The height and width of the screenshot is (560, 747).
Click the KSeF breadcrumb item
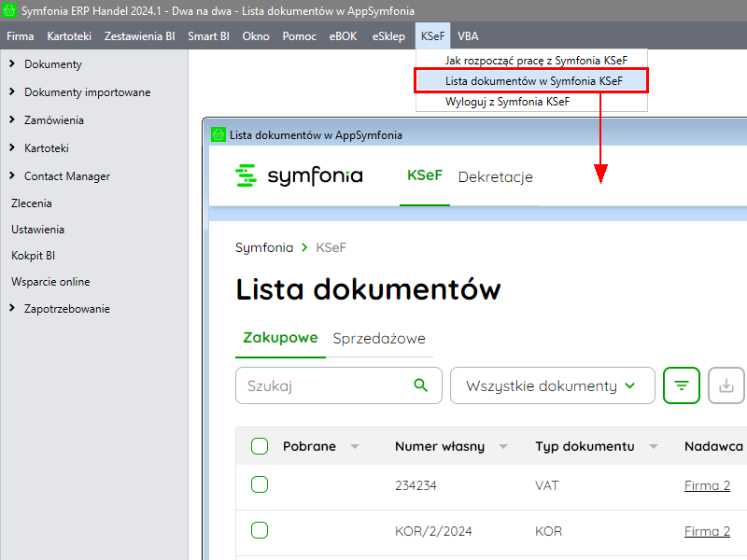(331, 247)
